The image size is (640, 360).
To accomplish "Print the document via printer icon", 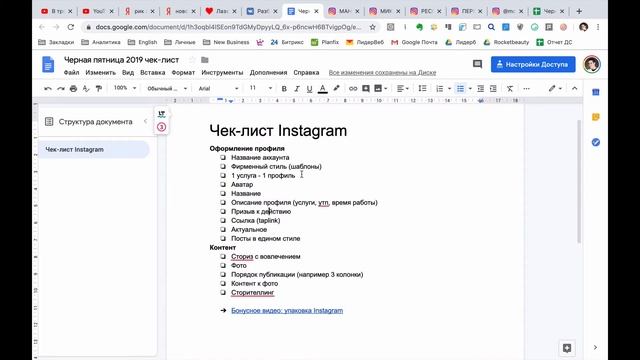I will [73, 89].
